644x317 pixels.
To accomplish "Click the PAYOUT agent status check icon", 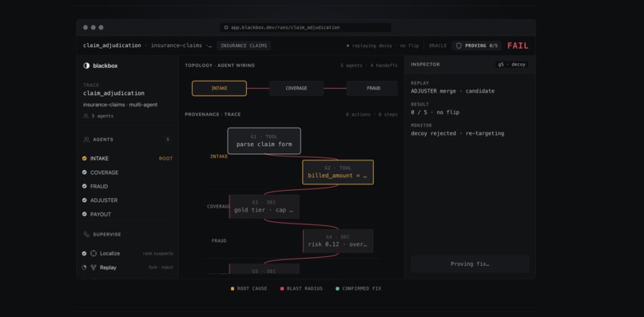I will tap(84, 214).
